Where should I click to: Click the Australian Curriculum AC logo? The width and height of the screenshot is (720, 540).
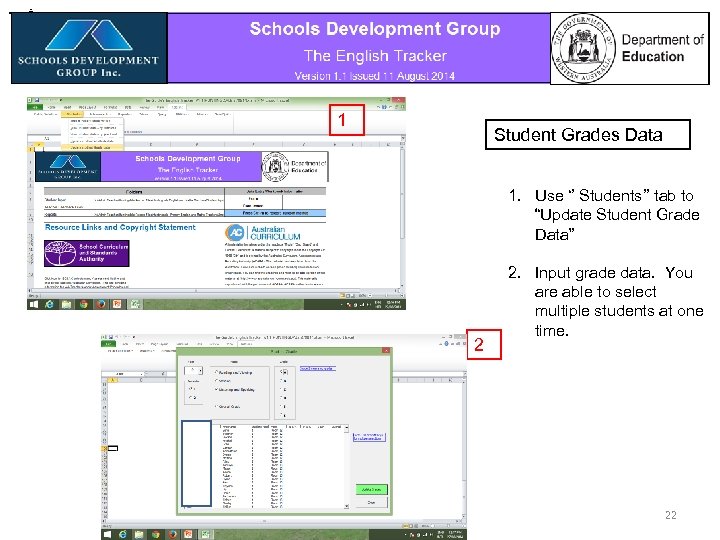[x=236, y=233]
